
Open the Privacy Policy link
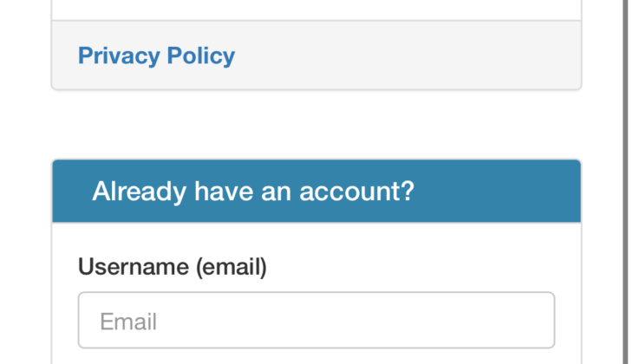click(x=156, y=55)
